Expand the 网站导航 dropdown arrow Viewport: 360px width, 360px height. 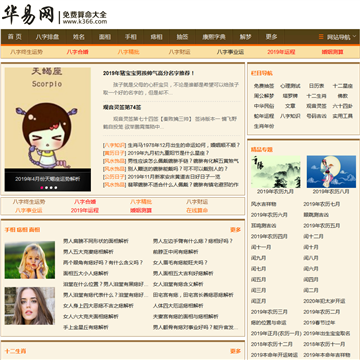tap(354, 36)
